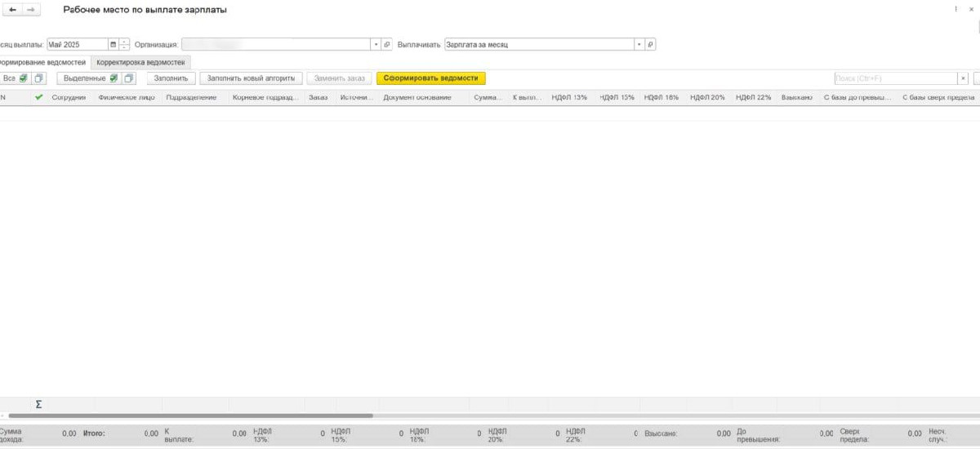Viewport: 980px width, 449px height.
Task: Open the selected organization's card icon
Action: [387, 45]
